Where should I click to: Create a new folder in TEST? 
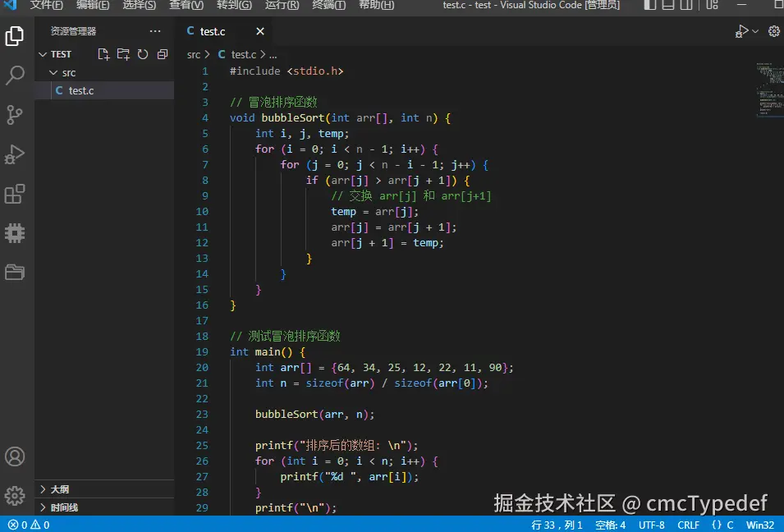pyautogui.click(x=123, y=54)
